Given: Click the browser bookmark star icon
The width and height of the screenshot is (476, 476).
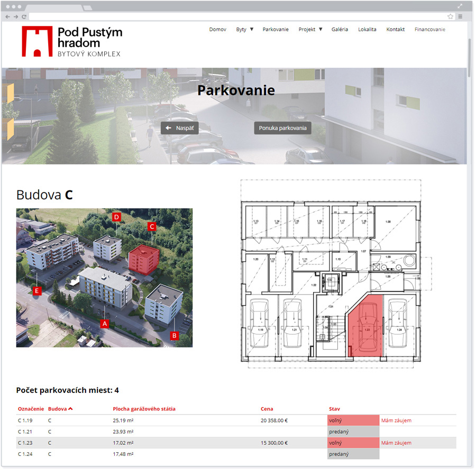Looking at the screenshot, I should pos(451,16).
